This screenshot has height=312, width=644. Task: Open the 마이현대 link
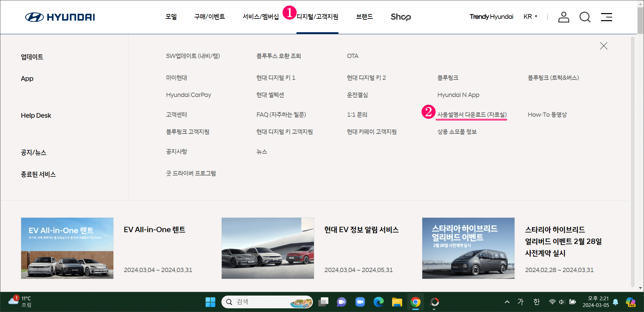(176, 78)
